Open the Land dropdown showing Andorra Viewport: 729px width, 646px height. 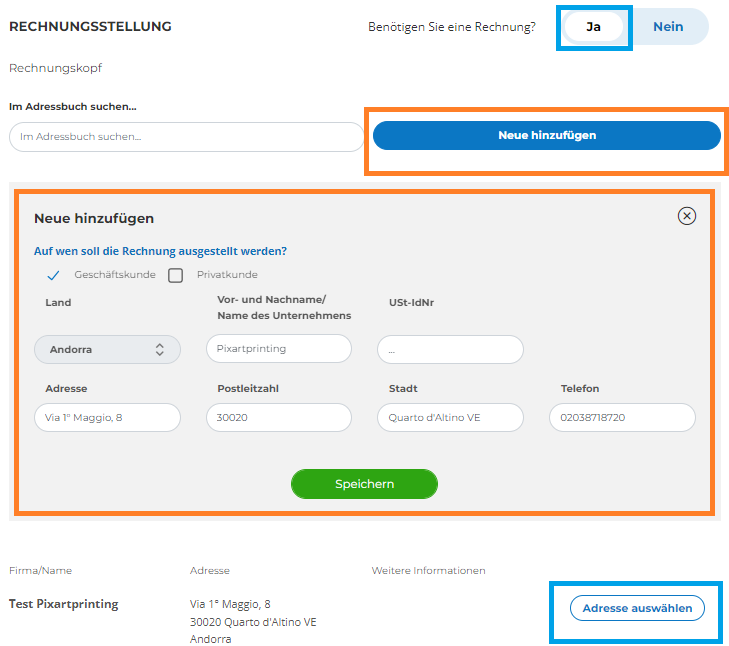pos(107,349)
